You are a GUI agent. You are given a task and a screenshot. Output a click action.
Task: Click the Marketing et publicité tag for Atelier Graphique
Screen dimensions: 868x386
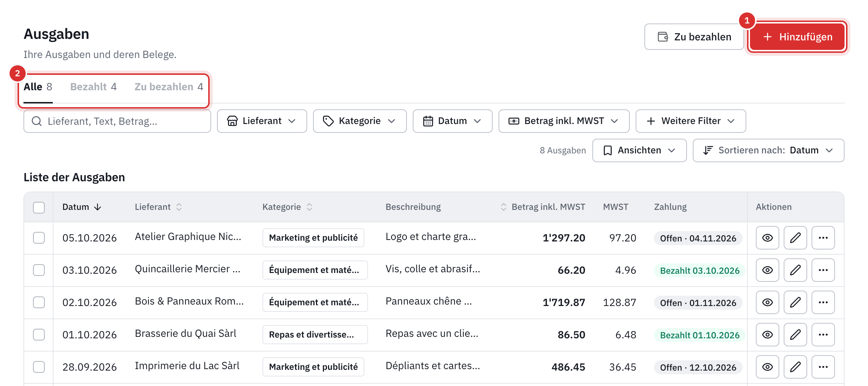[313, 238]
